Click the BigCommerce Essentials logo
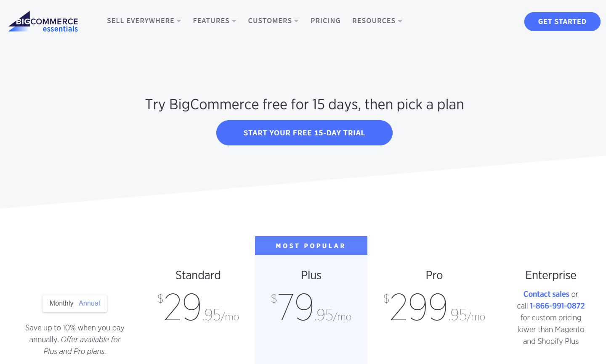606x364 pixels. click(x=43, y=22)
